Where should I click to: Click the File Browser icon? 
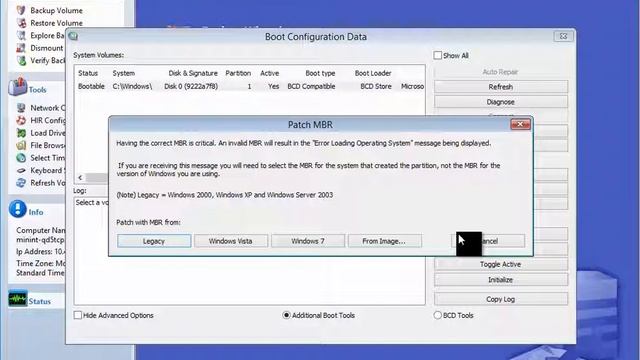(x=21, y=145)
